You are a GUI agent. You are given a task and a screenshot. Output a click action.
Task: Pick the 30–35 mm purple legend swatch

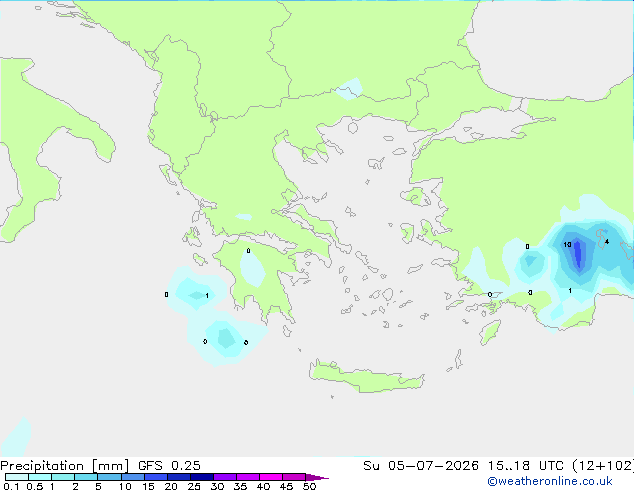point(225,477)
